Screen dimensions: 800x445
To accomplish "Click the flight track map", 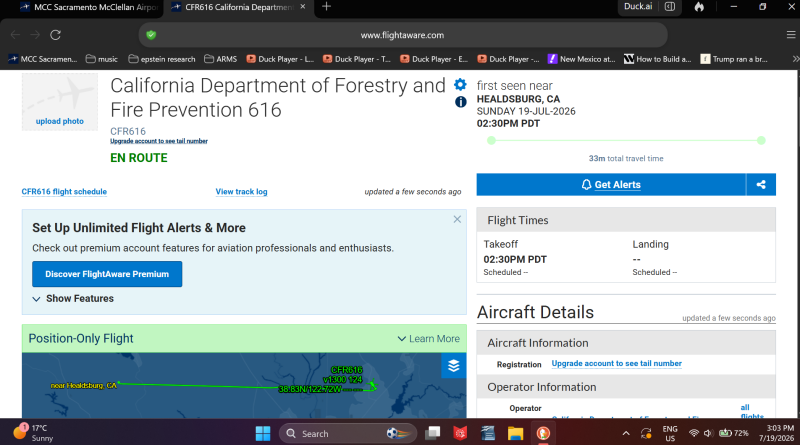I will [x=244, y=386].
